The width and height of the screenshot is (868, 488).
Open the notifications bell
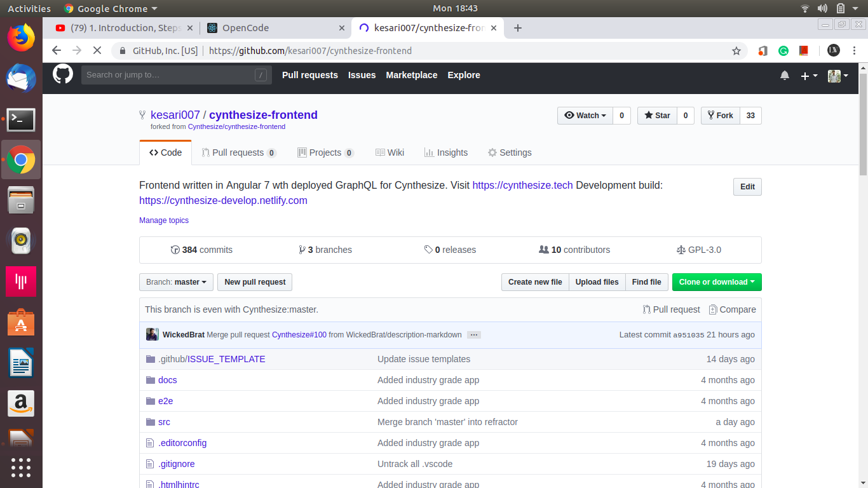click(784, 75)
